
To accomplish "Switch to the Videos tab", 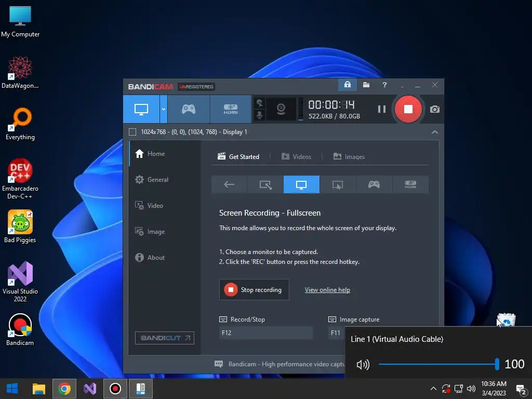I will click(296, 157).
